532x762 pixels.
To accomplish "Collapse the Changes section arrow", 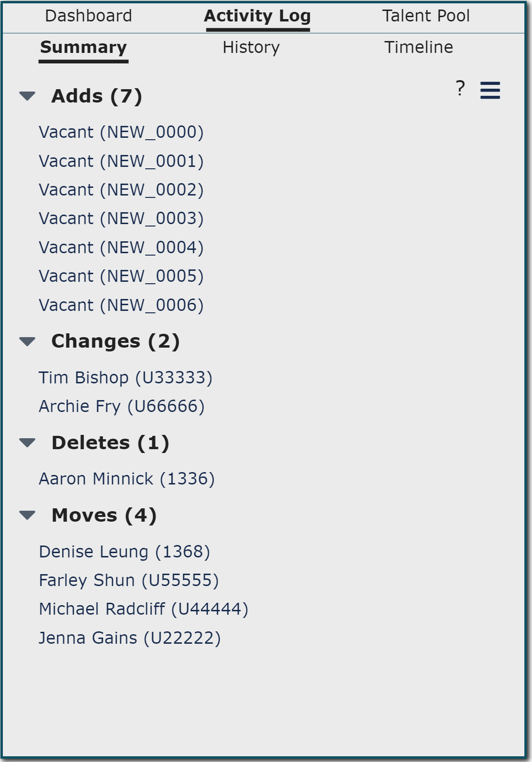I will (27, 341).
